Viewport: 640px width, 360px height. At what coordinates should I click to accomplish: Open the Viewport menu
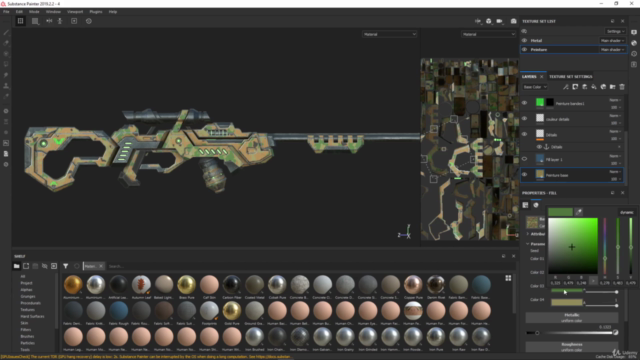(75, 12)
